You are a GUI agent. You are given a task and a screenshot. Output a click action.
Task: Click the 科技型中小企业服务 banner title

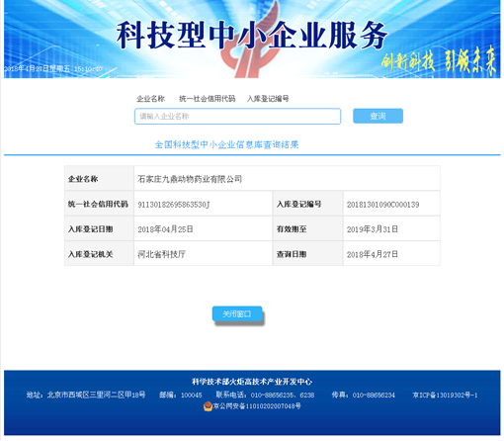[252, 35]
